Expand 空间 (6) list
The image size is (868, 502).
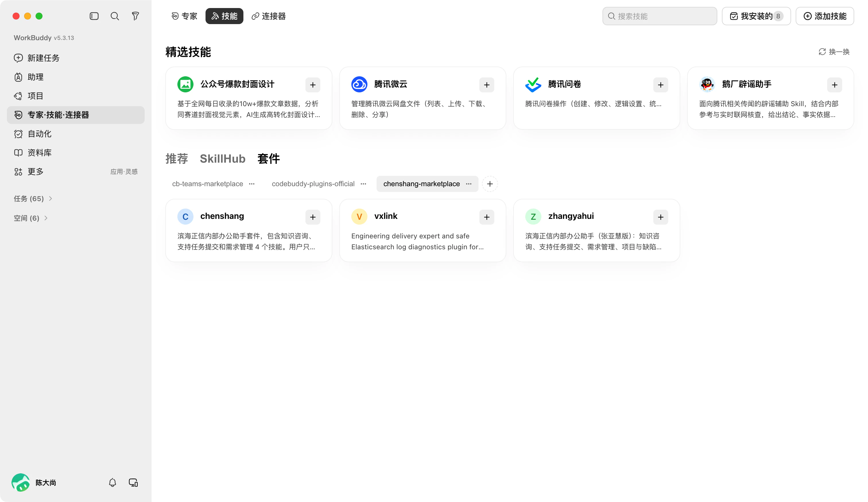point(31,218)
